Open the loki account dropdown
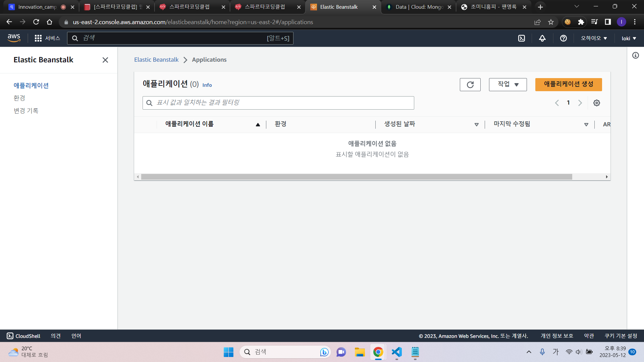 tap(629, 38)
